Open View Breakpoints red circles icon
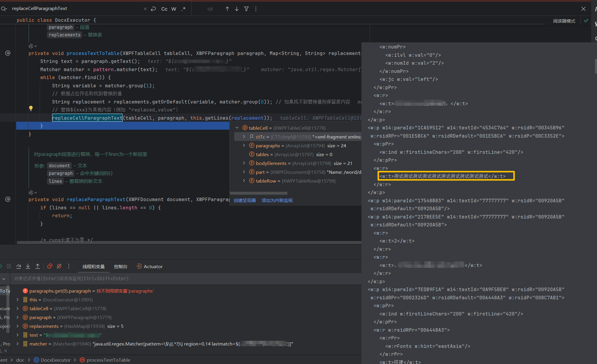597x364 pixels. [50, 266]
